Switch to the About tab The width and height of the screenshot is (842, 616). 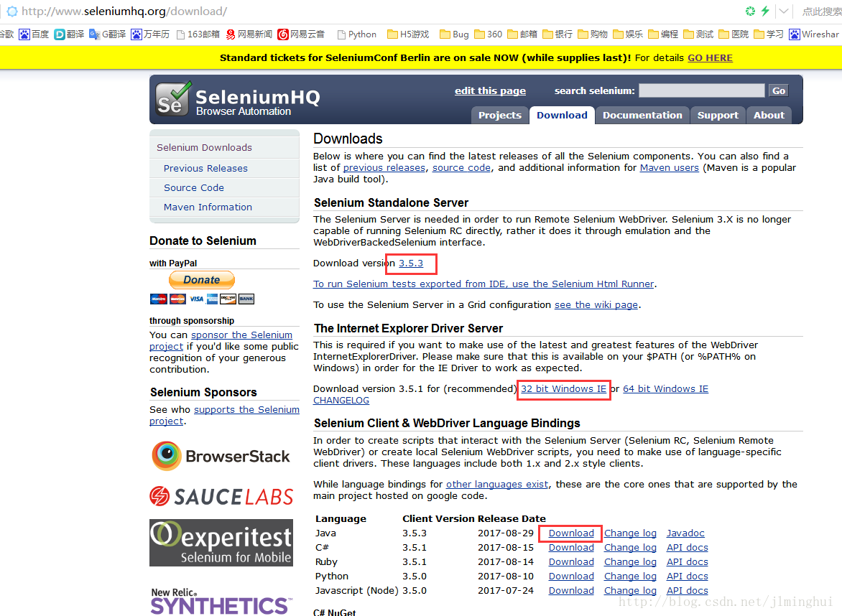[769, 115]
